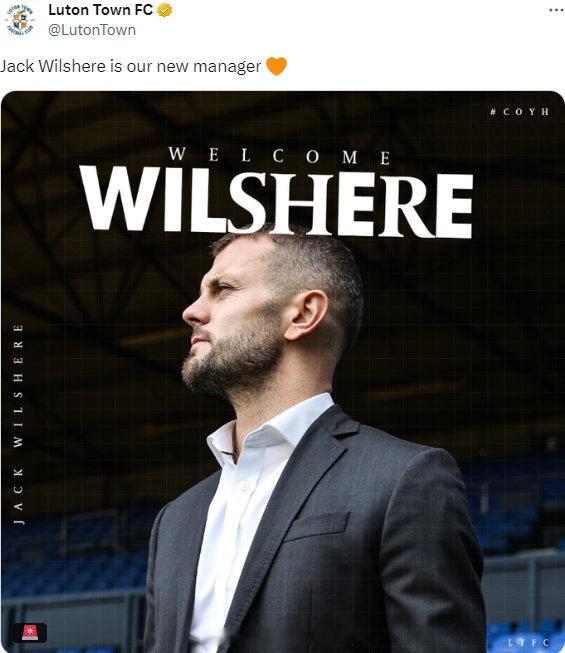The width and height of the screenshot is (565, 653).
Task: Click the WELCOME heading in the graphic
Action: [279, 156]
